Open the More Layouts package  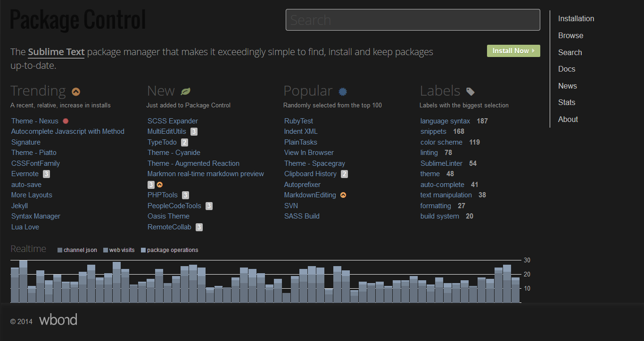(x=32, y=195)
